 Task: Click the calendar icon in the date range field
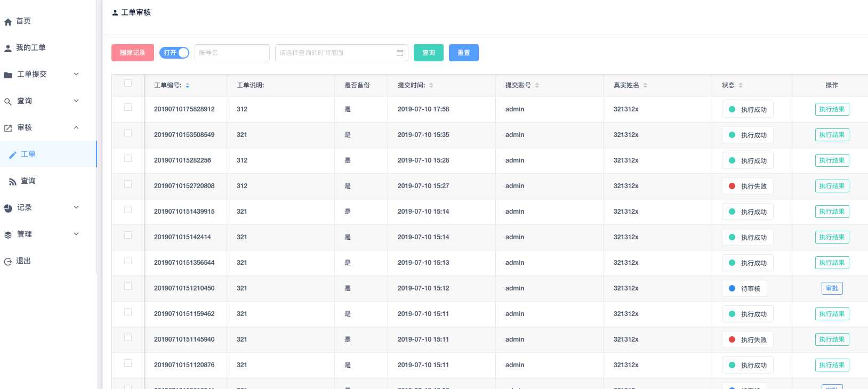pyautogui.click(x=400, y=53)
